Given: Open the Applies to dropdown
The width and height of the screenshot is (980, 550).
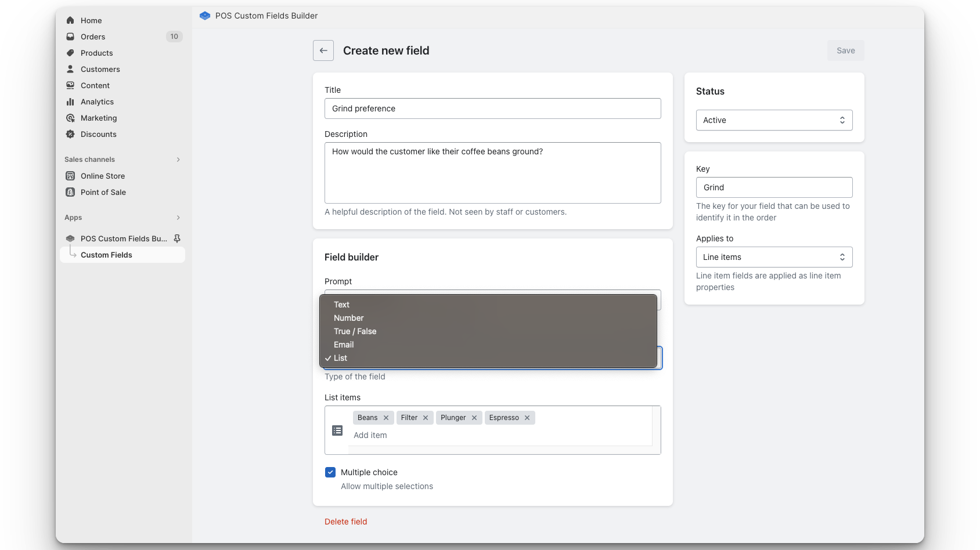Looking at the screenshot, I should click(774, 257).
